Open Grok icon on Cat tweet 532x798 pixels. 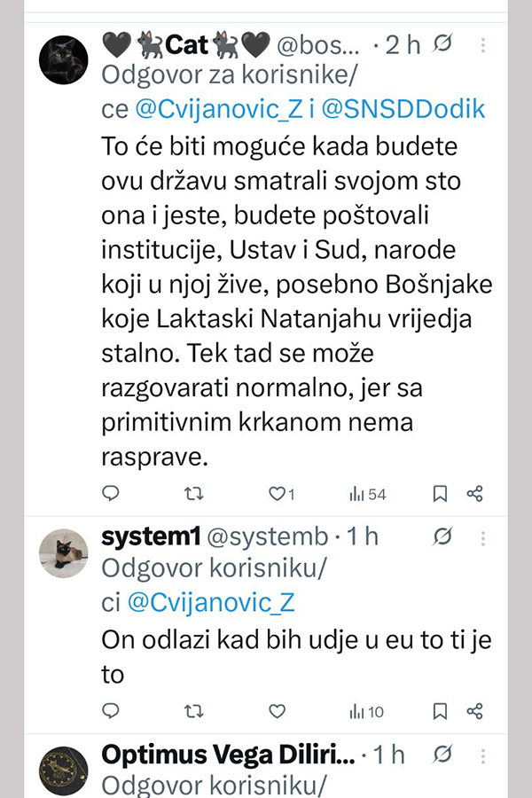coord(445,44)
